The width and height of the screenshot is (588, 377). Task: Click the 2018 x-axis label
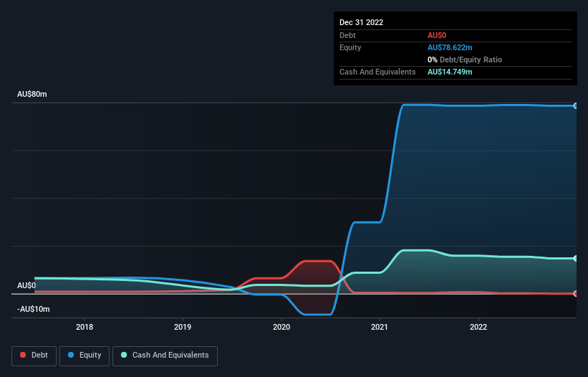[85, 327]
